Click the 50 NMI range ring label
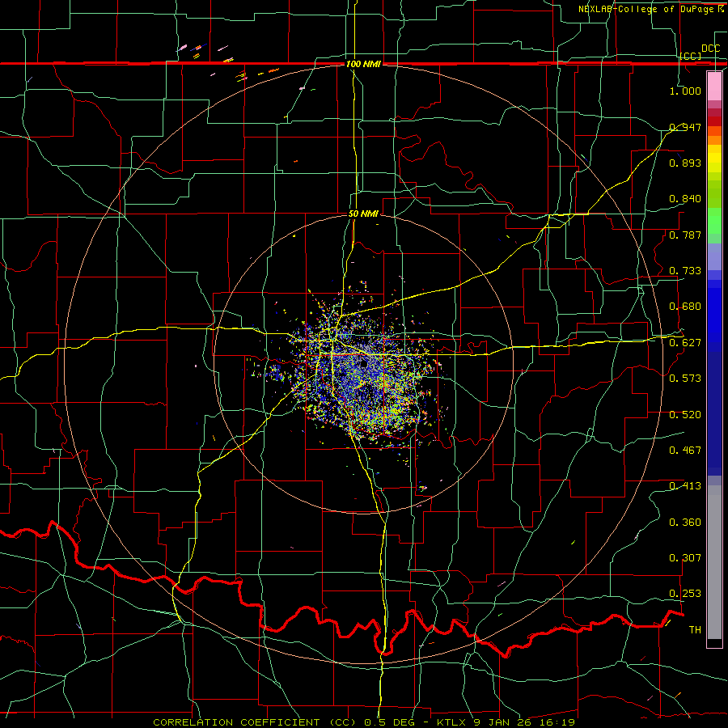Screen dimensions: 728x728 tap(363, 214)
